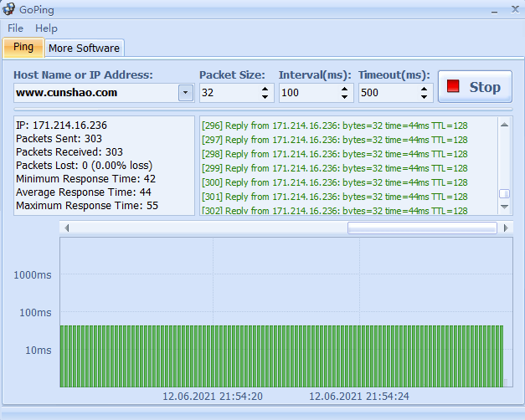Open the Help menu
The height and width of the screenshot is (420, 525).
[46, 28]
